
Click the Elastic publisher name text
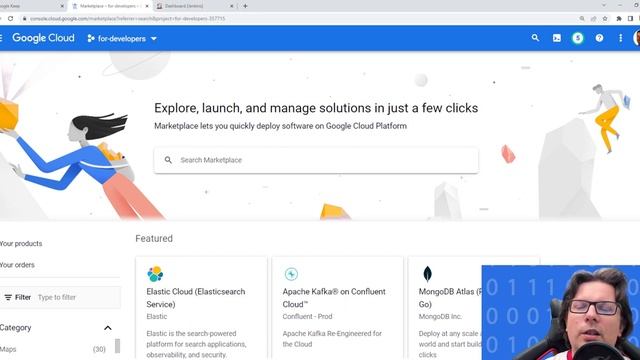(x=157, y=316)
